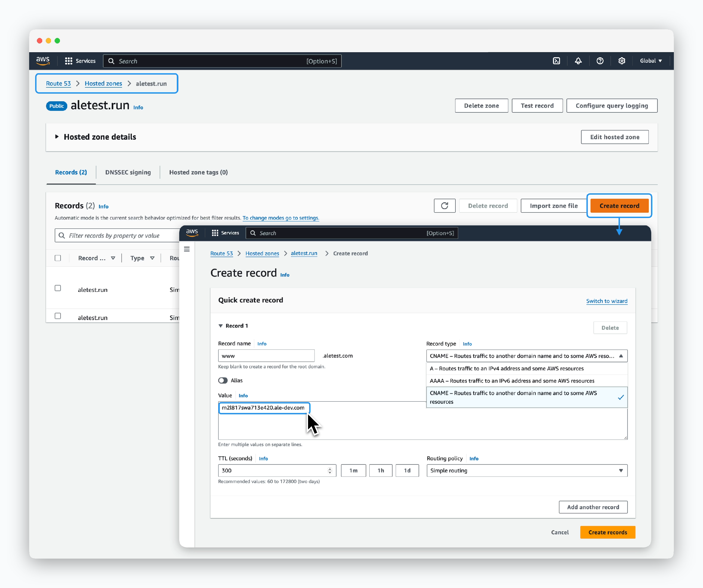Image resolution: width=703 pixels, height=588 pixels.
Task: Open the Services menu in the Create record window
Action: tap(225, 233)
